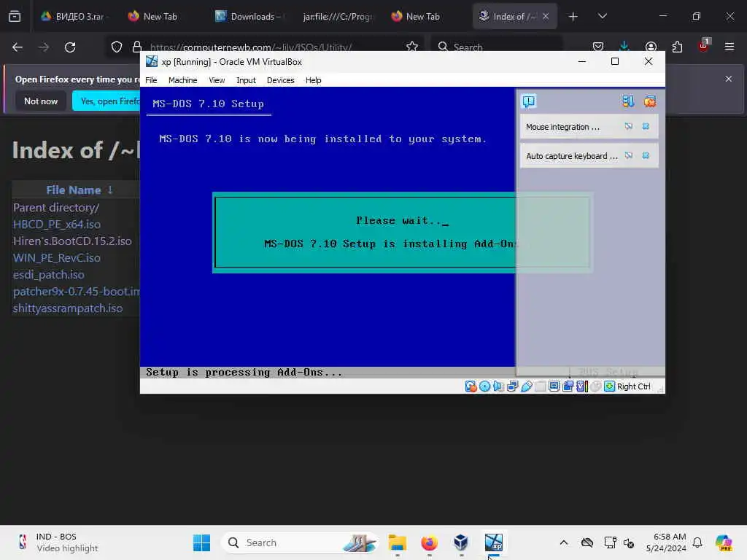This screenshot has width=747, height=560.
Task: Expand the list all tabs dropdown in Firefox
Action: click(602, 16)
